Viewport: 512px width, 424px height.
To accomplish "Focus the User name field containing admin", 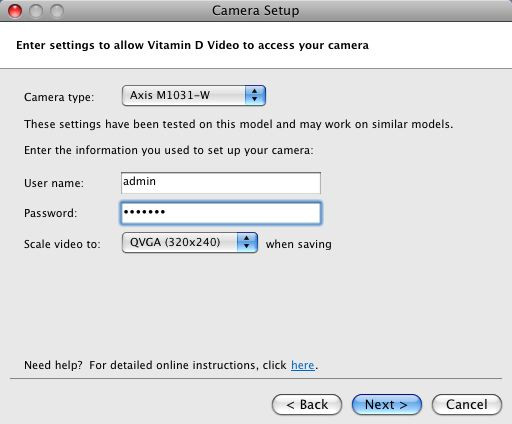I will click(221, 183).
